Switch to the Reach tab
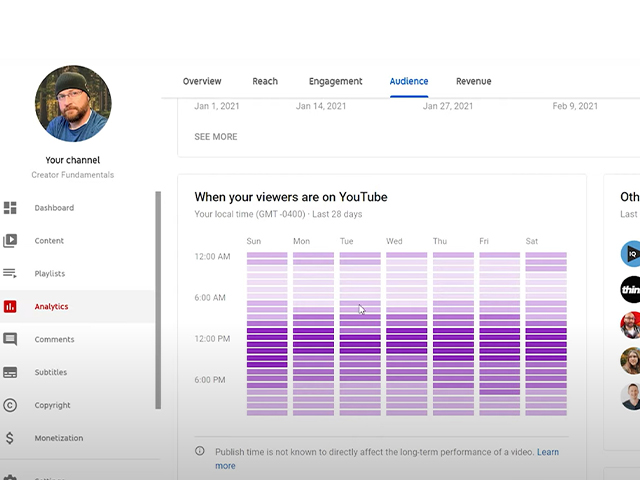The image size is (640, 480). (265, 81)
